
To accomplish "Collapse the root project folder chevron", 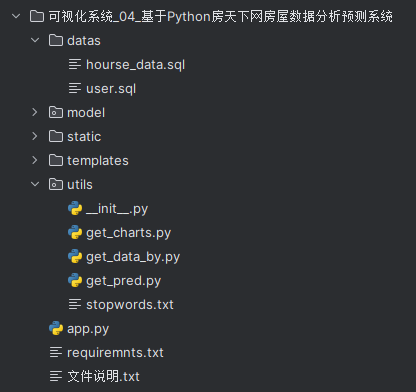I will [x=16, y=16].
